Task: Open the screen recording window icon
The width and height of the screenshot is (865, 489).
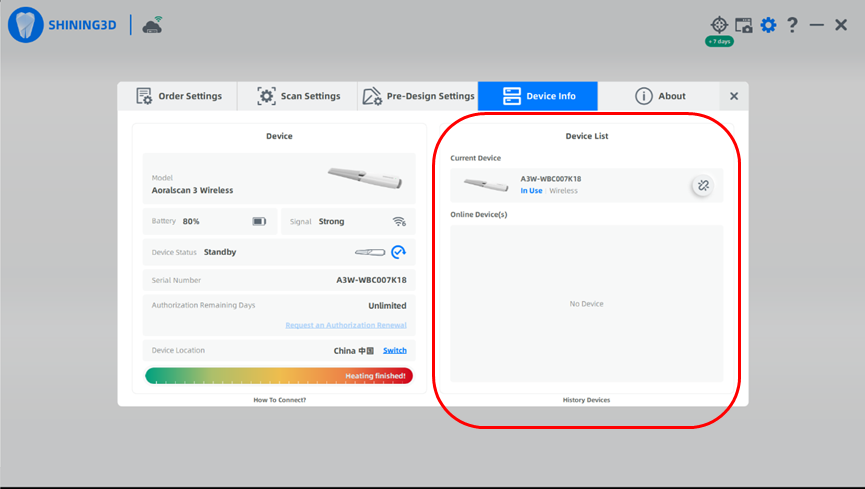Action: pyautogui.click(x=743, y=25)
